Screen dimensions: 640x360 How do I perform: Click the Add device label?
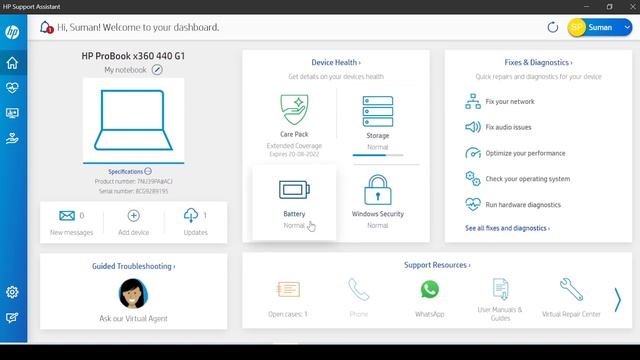coord(133,232)
